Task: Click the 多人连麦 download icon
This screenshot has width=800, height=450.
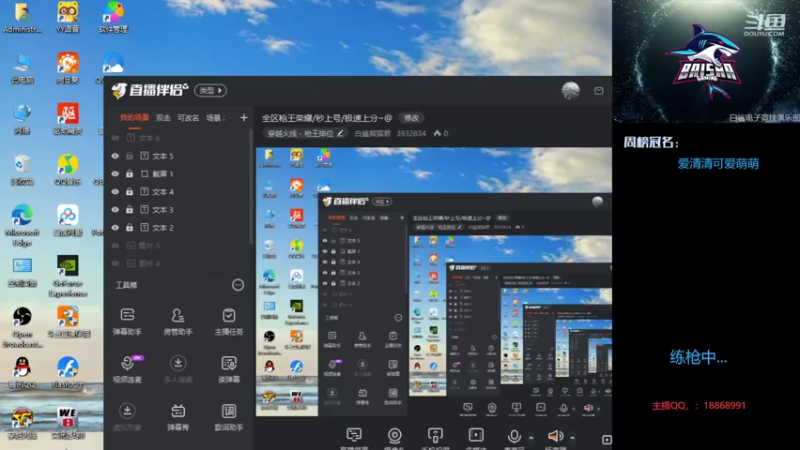Action: tap(178, 363)
